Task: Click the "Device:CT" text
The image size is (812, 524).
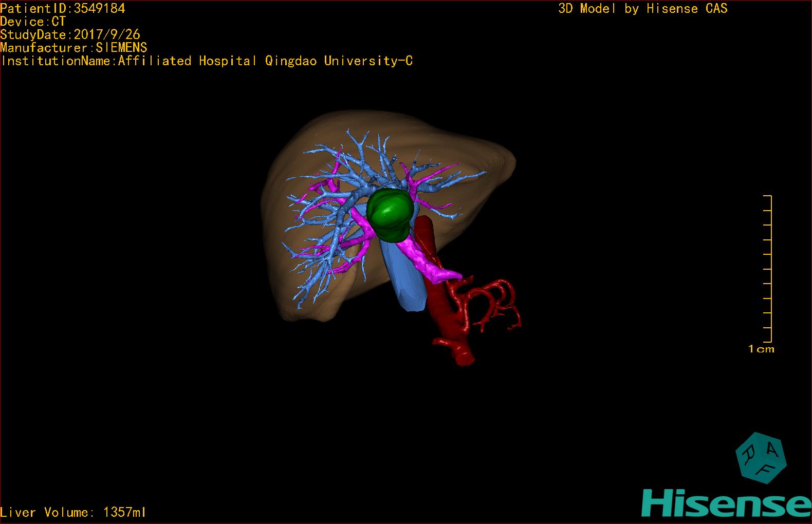Action: (x=33, y=22)
